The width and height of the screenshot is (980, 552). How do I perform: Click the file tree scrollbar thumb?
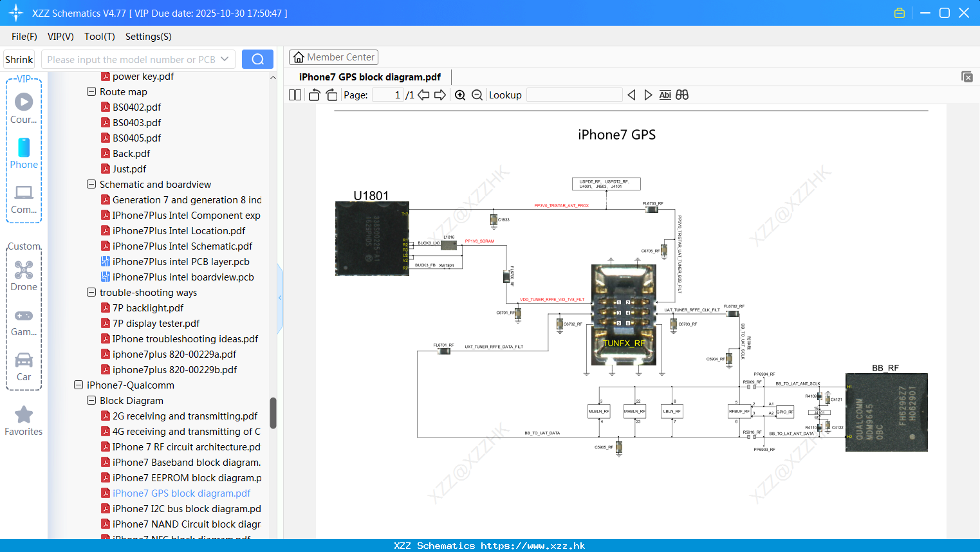(273, 413)
